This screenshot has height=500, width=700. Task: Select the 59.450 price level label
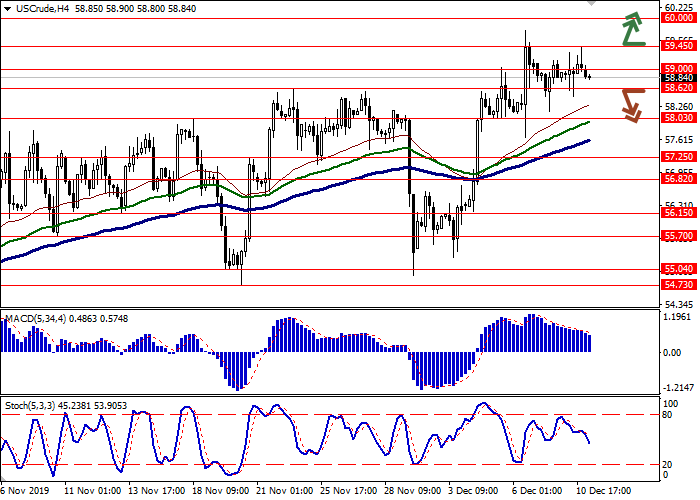click(678, 45)
